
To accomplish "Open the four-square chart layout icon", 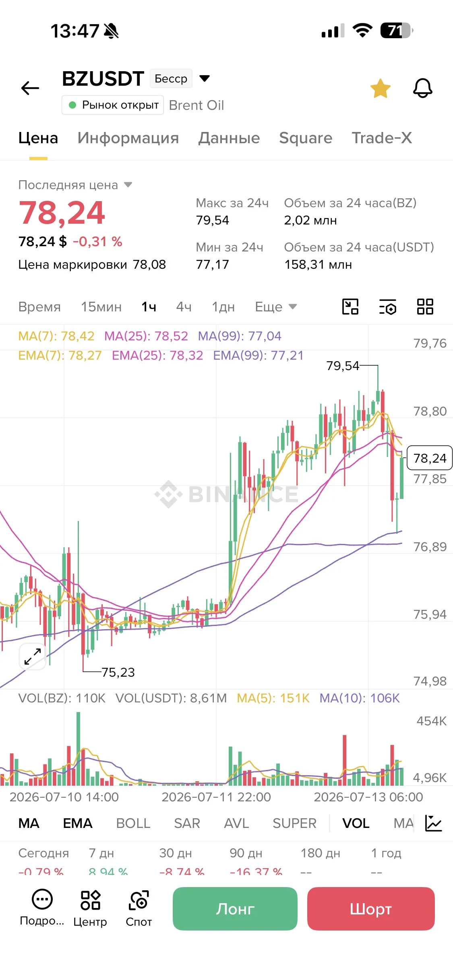I will point(425,307).
